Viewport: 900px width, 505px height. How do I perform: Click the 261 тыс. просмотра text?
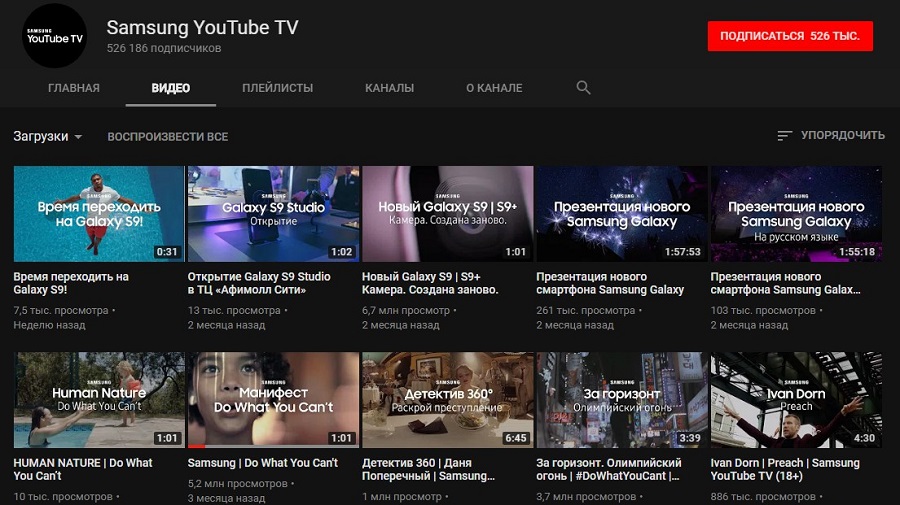[585, 310]
